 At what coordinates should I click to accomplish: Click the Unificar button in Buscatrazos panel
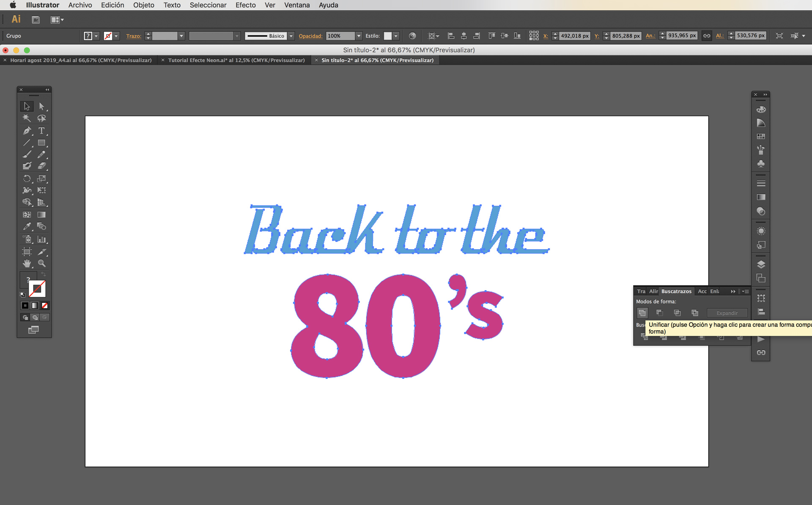[x=642, y=313]
